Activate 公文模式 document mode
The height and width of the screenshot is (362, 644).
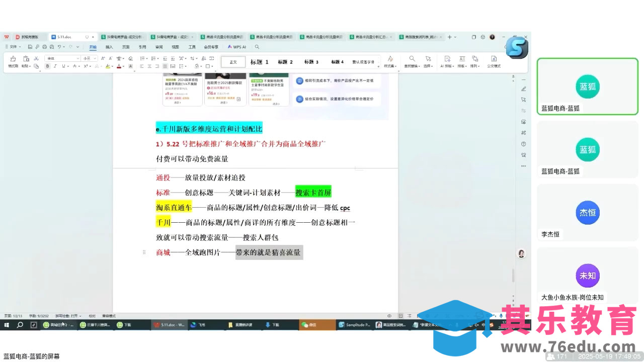[494, 61]
